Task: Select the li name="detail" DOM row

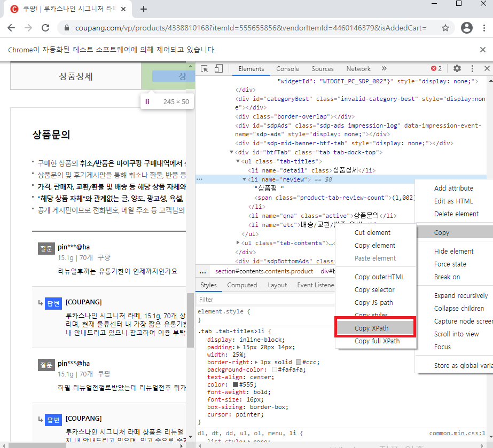Action: point(311,170)
